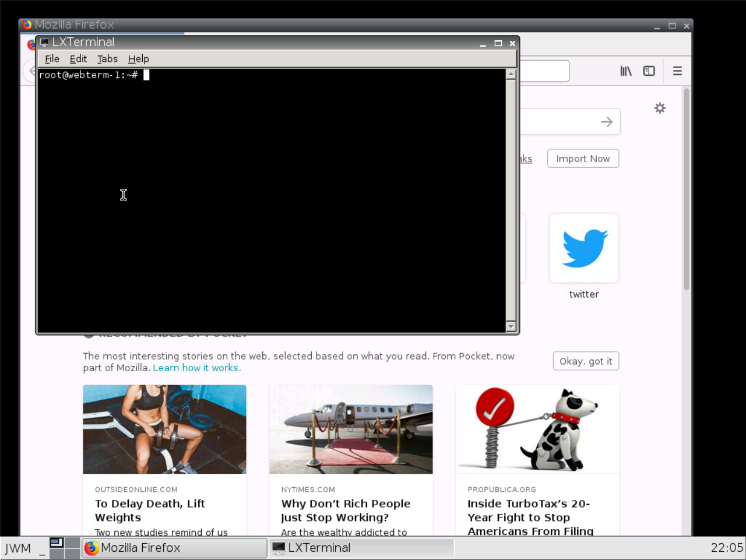Click Okay, got it button
This screenshot has height=560, width=746.
tap(586, 361)
